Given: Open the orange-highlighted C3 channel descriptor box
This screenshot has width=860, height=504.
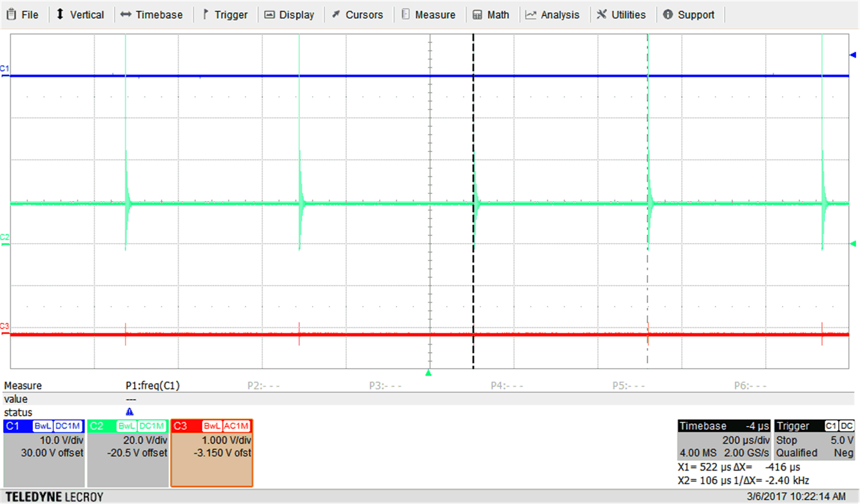Looking at the screenshot, I should point(211,452).
